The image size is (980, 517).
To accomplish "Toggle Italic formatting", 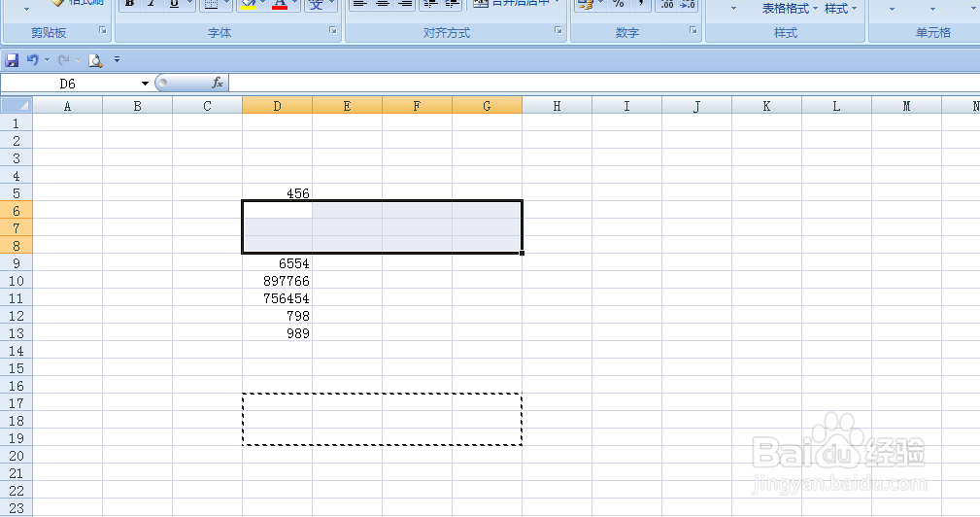I will [152, 4].
